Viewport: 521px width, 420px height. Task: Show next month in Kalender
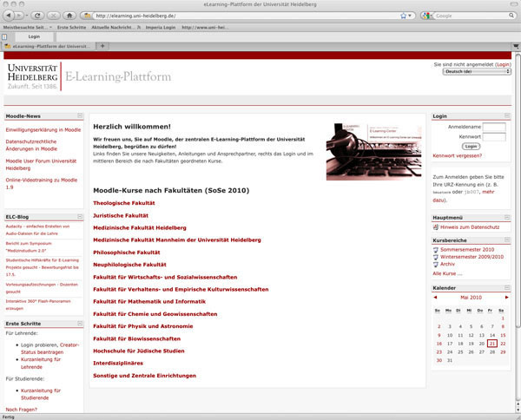507,297
